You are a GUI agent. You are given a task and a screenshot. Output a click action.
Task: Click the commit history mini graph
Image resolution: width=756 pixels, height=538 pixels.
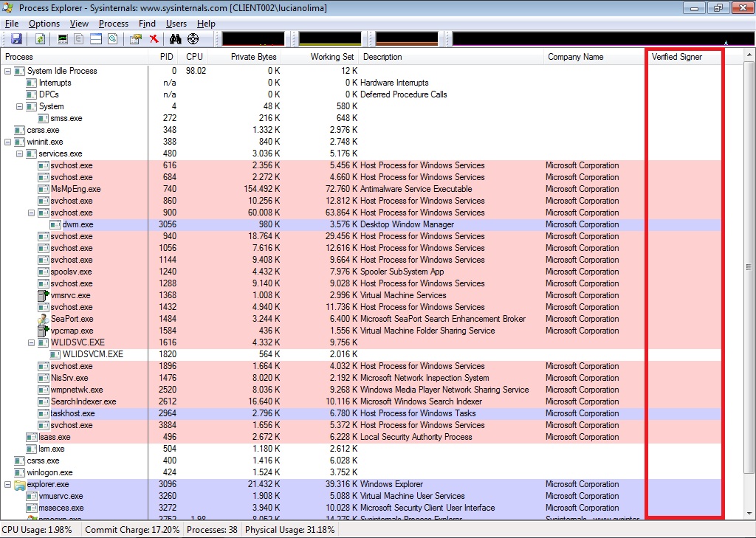[x=330, y=38]
